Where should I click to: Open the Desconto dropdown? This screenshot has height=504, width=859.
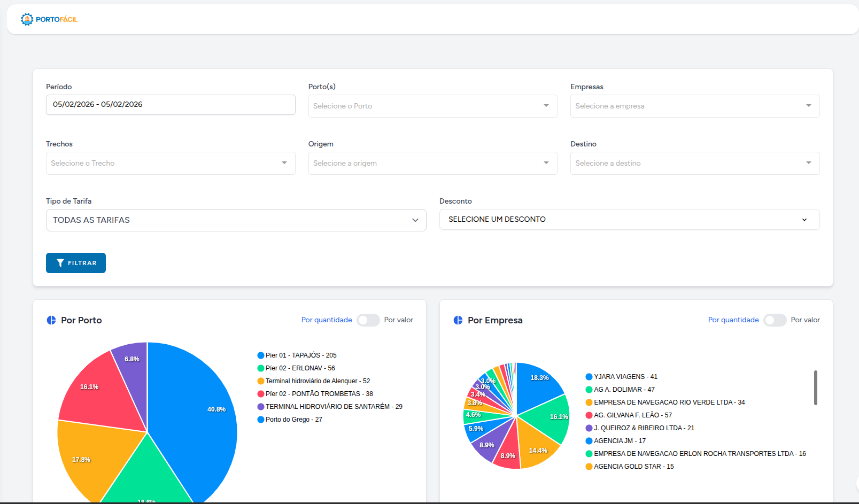pyautogui.click(x=629, y=220)
